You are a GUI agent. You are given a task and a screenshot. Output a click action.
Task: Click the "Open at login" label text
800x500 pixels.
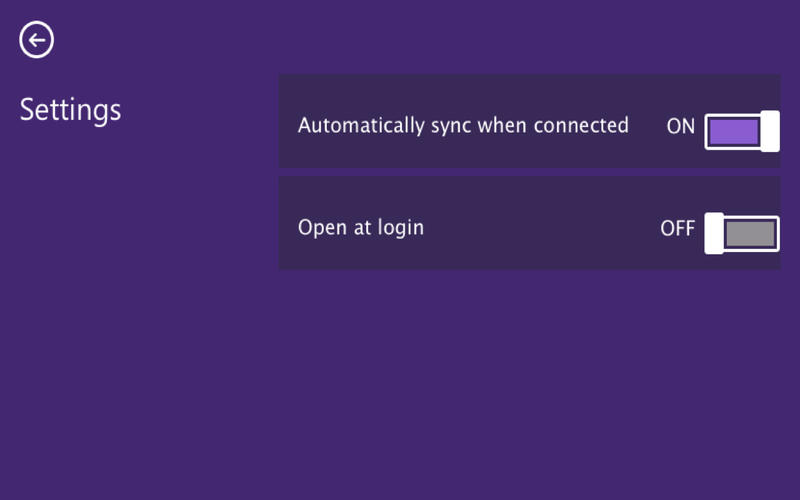click(361, 228)
